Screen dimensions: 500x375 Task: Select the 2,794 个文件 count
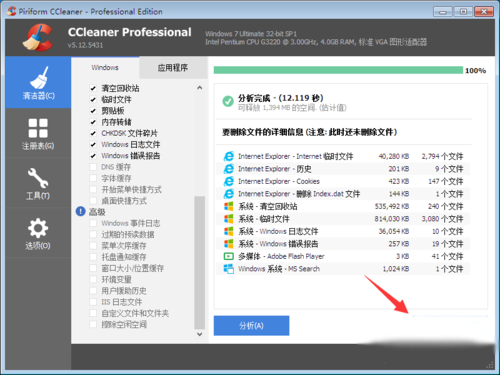[x=442, y=156]
